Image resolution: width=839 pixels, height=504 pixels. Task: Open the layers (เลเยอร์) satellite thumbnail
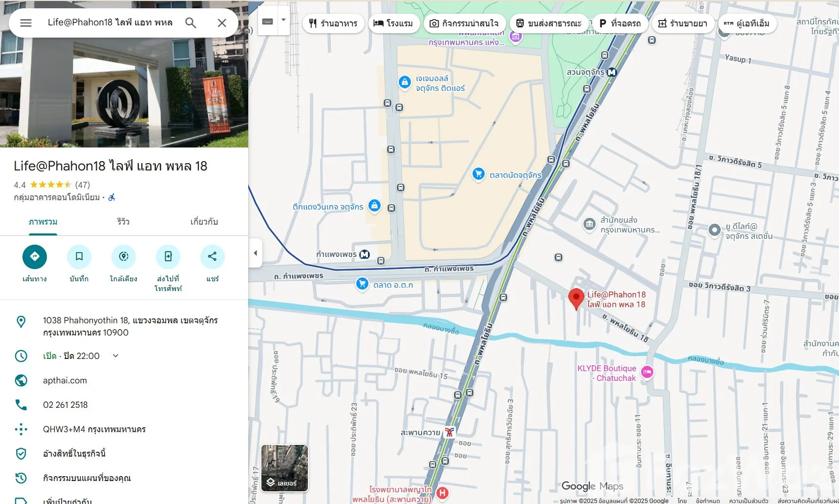(x=284, y=468)
